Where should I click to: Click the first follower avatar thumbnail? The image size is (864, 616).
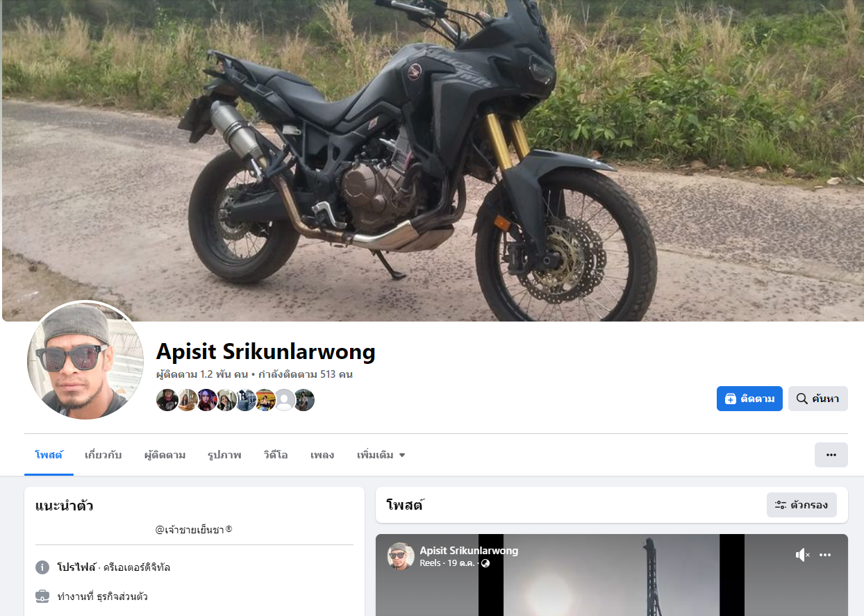tap(167, 400)
